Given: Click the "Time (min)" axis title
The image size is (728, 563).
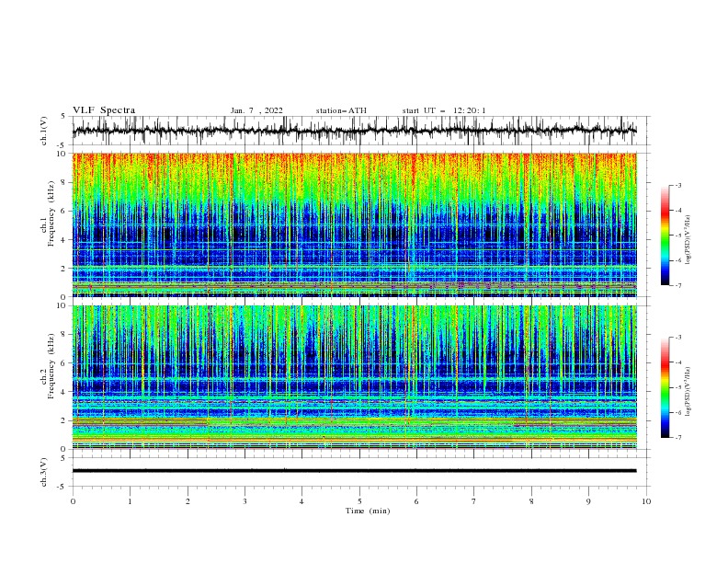Looking at the screenshot, I should [368, 511].
